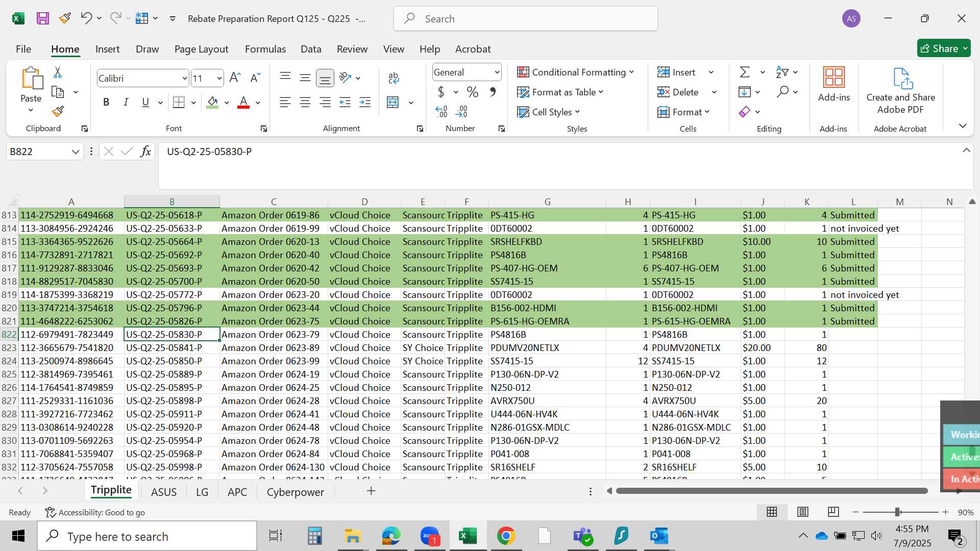Open the Calibri font name dropdown
The height and width of the screenshot is (551, 980).
(x=184, y=79)
